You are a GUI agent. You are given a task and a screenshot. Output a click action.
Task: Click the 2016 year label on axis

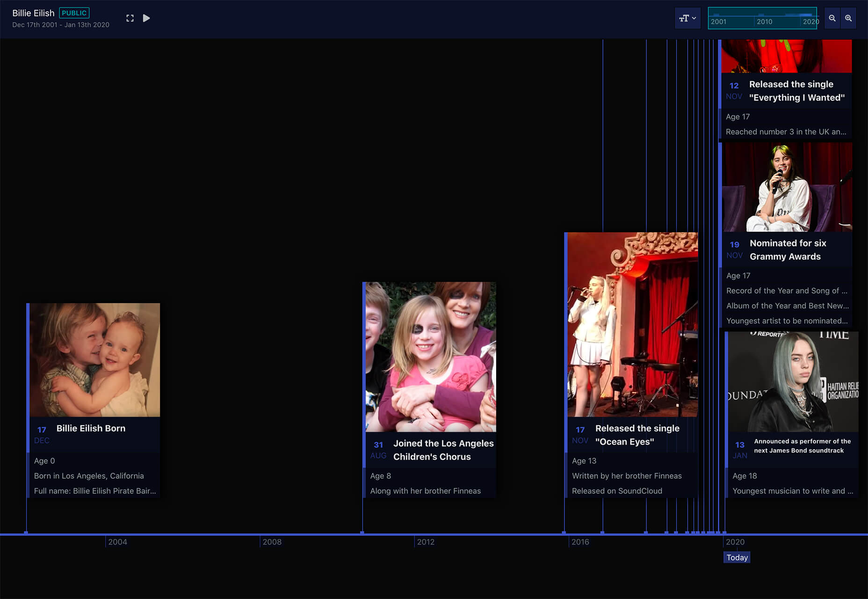580,542
